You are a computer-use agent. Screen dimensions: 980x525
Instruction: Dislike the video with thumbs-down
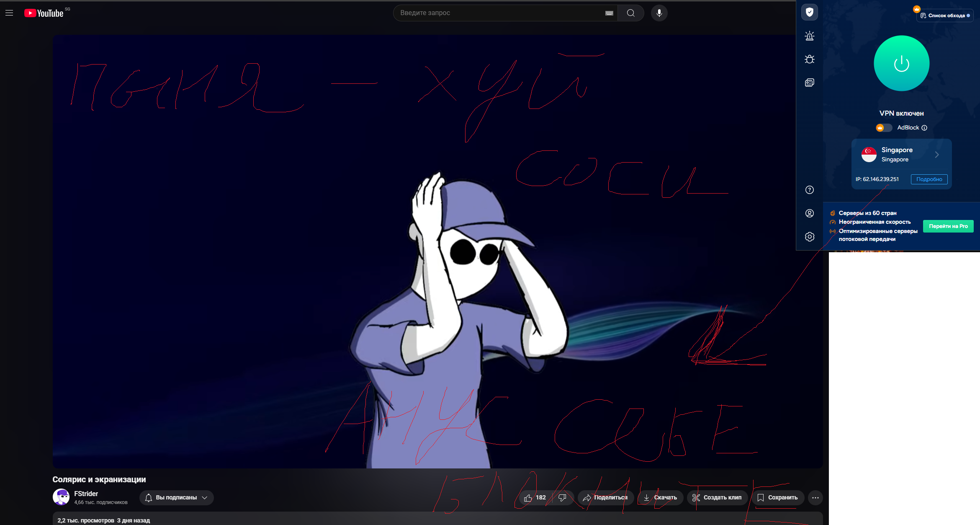point(562,498)
